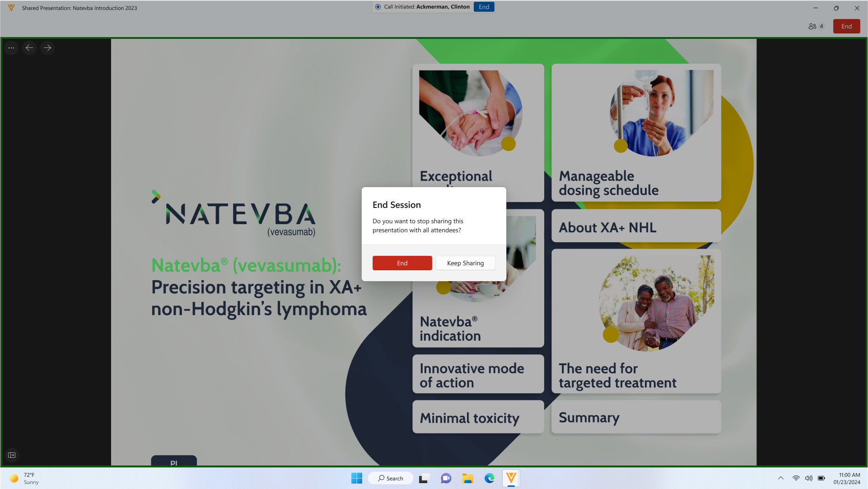Open the volume control in the system tray

(808, 478)
